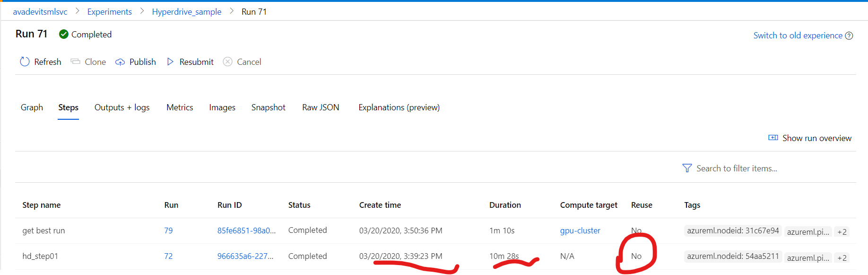Sort by Step name column header
Image resolution: width=868 pixels, height=275 pixels.
pyautogui.click(x=42, y=205)
